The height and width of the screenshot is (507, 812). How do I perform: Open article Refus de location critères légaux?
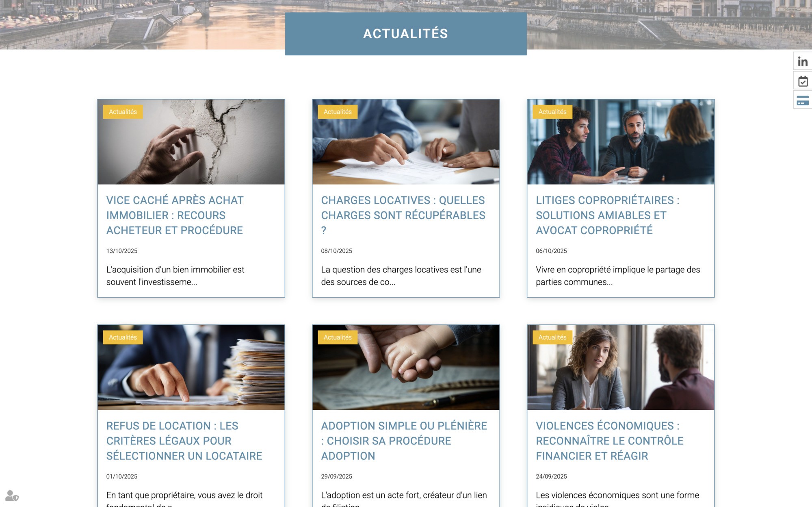click(x=184, y=441)
